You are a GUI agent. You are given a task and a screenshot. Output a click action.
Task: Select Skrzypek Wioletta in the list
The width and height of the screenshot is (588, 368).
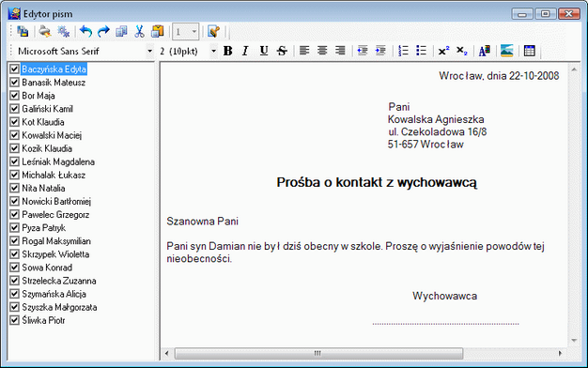(55, 254)
